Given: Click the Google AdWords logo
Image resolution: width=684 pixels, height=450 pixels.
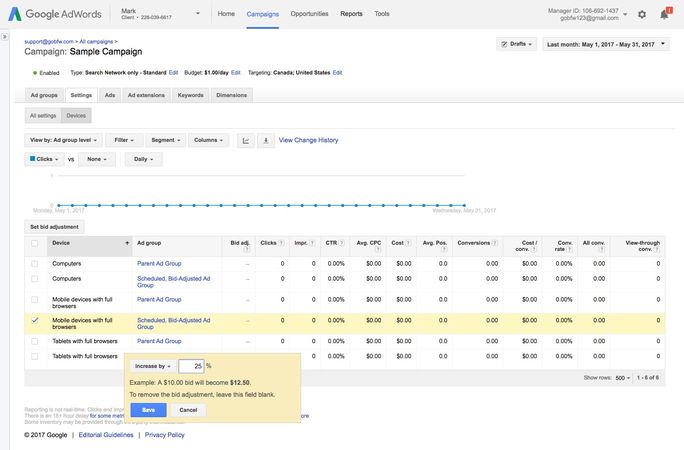Looking at the screenshot, I should pos(55,14).
